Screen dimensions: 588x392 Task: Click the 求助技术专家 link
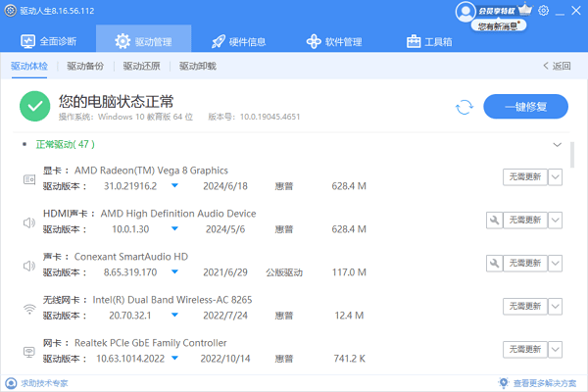44,383
